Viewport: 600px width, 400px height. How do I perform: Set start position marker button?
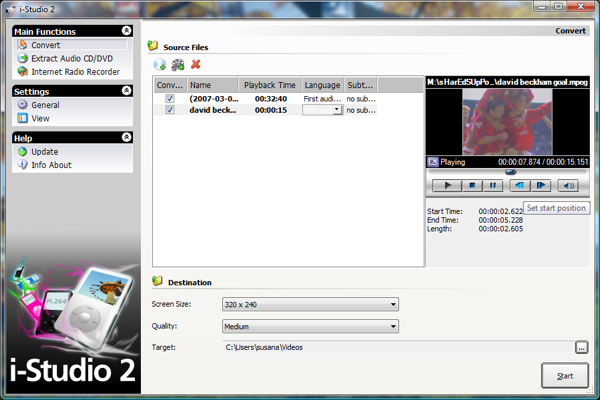point(520,186)
